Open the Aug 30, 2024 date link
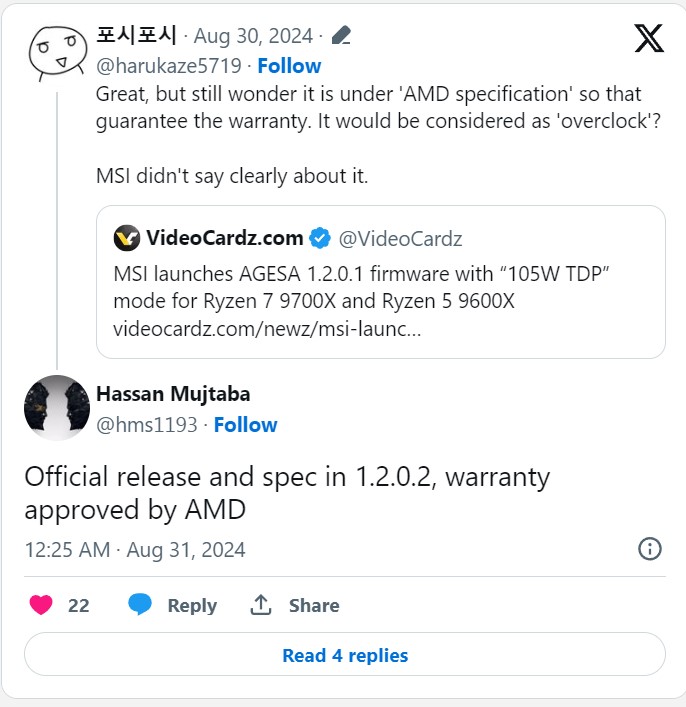This screenshot has width=686, height=707. coord(253,36)
